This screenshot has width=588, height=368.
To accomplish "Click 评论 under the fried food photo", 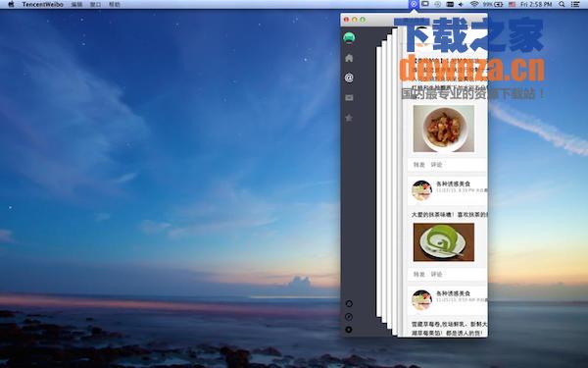I will [x=436, y=165].
